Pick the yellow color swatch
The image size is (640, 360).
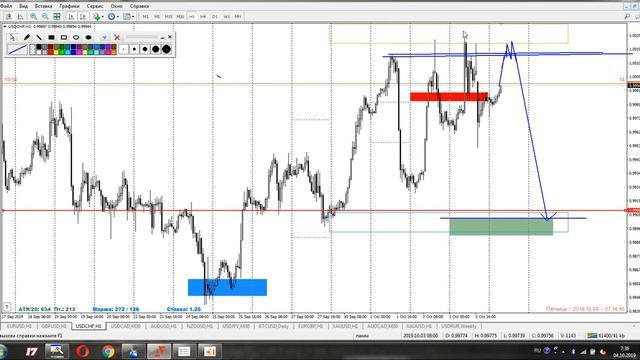click(56, 52)
